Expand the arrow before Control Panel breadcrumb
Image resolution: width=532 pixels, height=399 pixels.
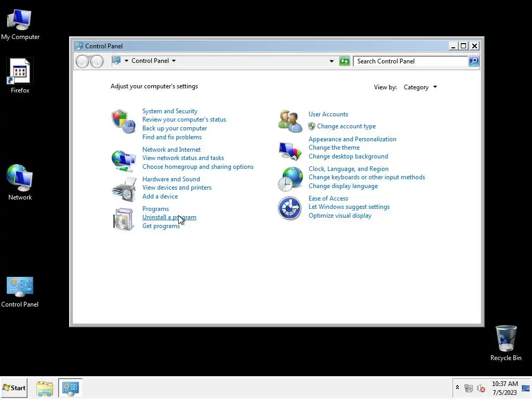(126, 61)
